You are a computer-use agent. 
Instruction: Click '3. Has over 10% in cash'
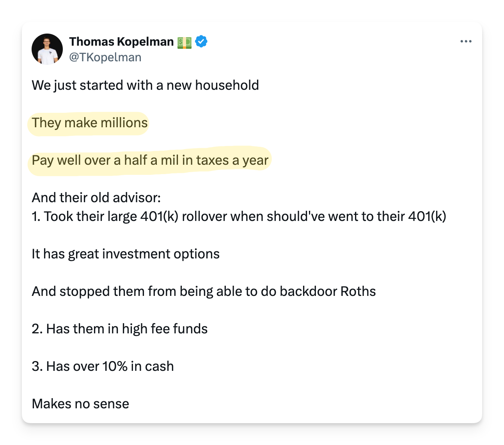(103, 367)
